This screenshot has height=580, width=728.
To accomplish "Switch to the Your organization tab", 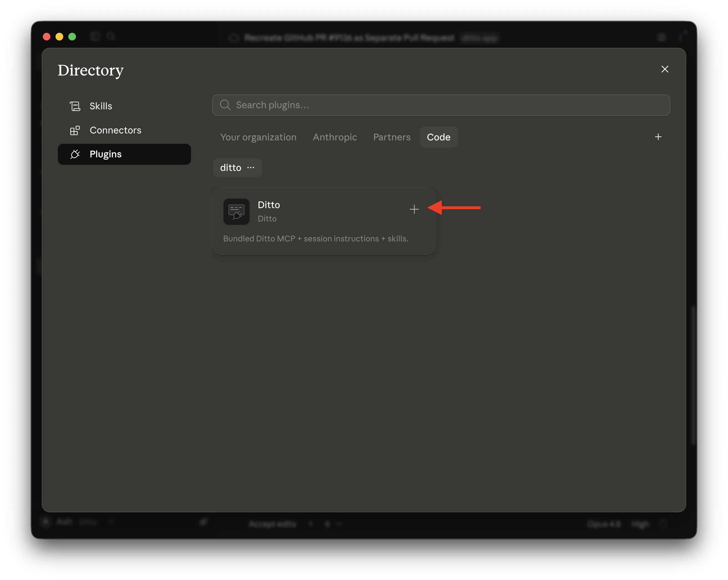I will click(x=258, y=137).
